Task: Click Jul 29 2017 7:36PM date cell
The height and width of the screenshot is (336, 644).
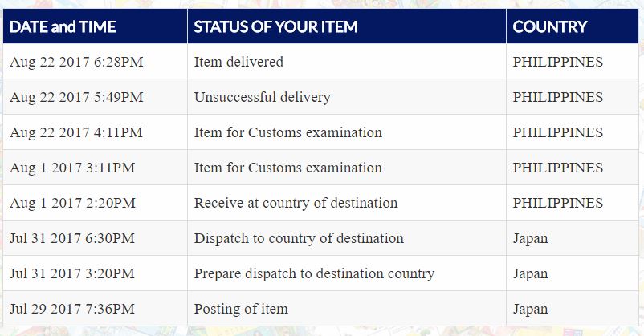Action: [72, 309]
